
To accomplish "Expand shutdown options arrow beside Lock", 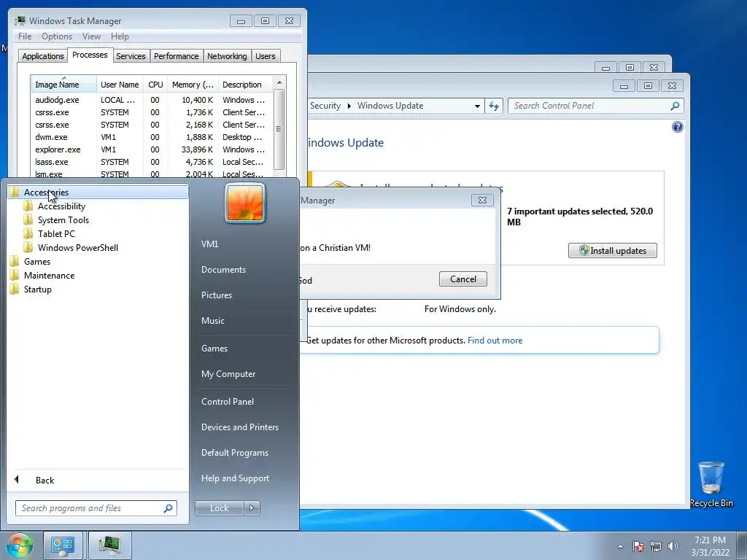I will click(252, 508).
